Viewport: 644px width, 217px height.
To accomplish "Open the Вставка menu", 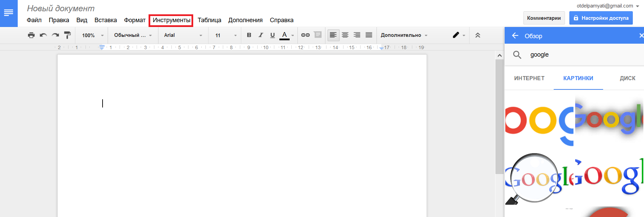I will [106, 20].
